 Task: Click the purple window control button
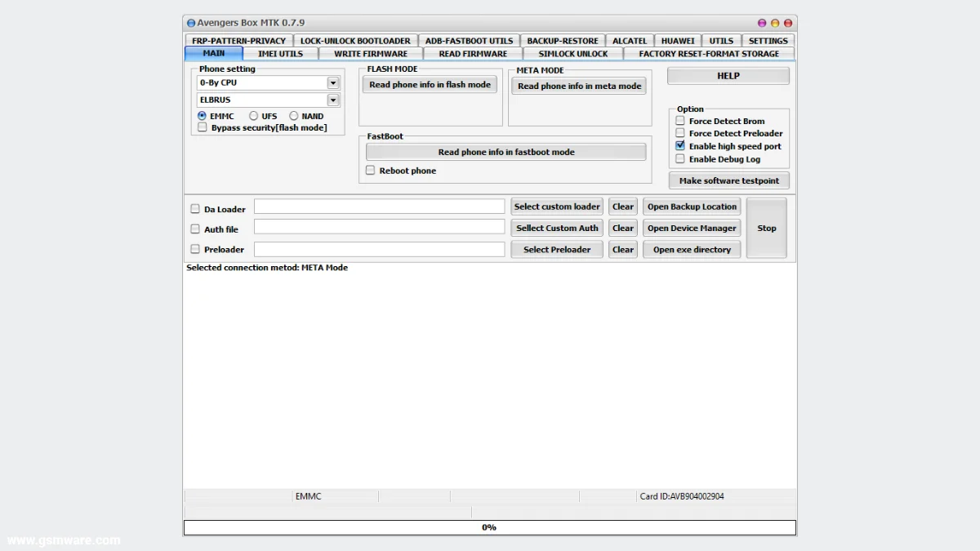tap(762, 24)
